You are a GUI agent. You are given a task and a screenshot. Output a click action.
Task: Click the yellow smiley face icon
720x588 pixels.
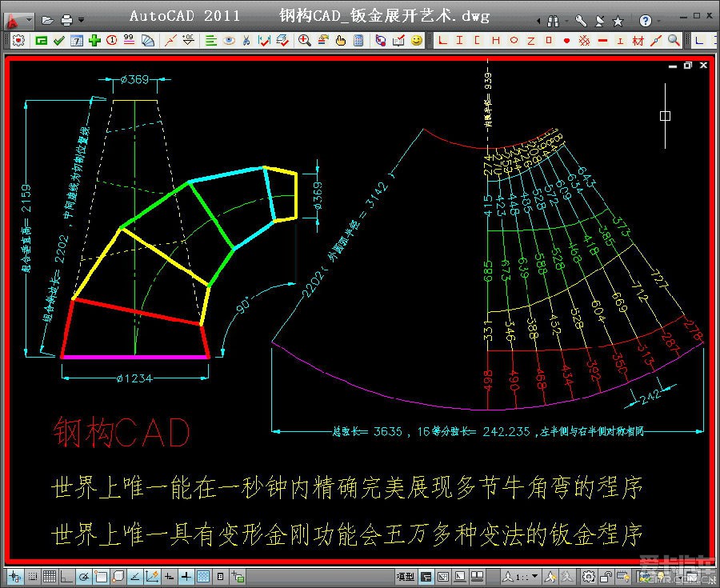tap(417, 41)
